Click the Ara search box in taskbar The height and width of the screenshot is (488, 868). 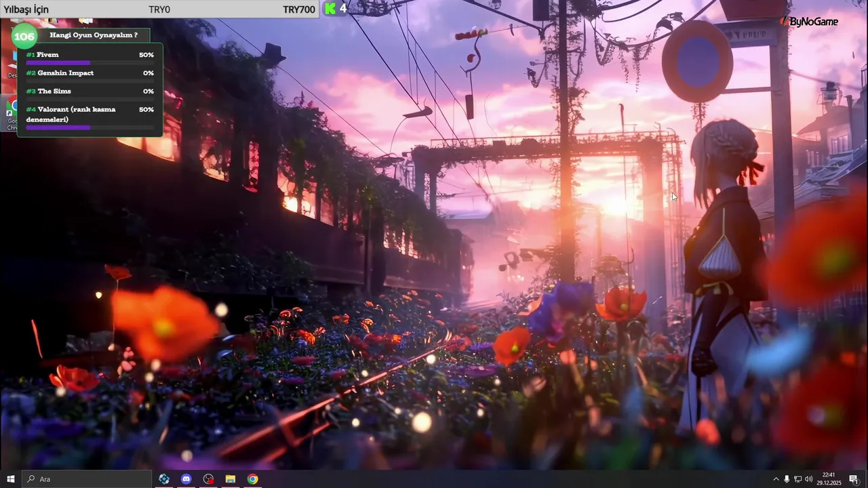coord(87,479)
